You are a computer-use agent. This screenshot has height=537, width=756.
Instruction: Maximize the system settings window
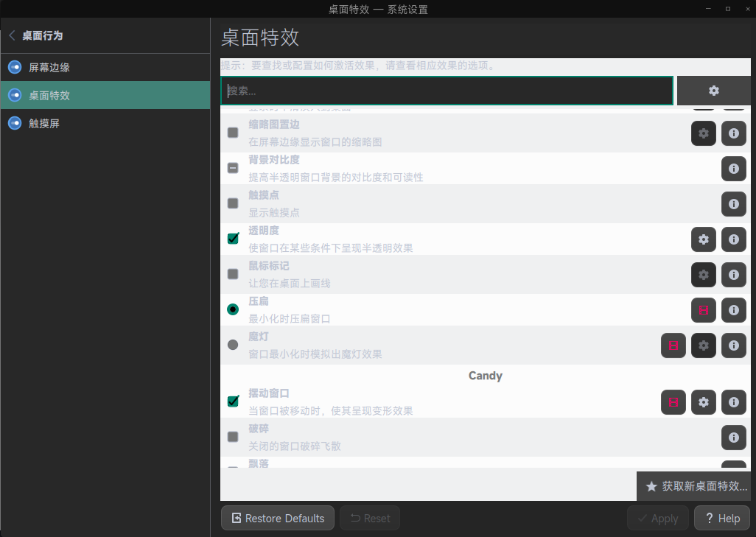point(727,9)
